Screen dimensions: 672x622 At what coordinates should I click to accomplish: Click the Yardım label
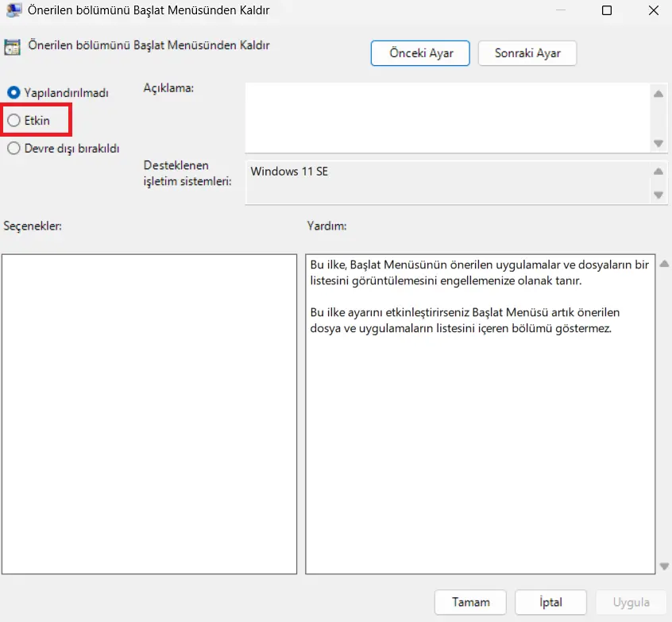(x=326, y=226)
